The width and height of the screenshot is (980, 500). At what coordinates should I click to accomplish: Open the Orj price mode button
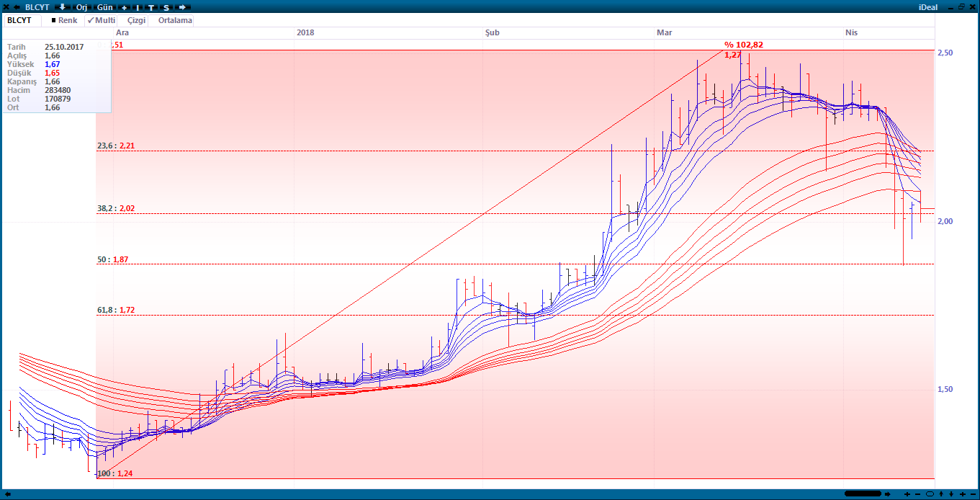point(81,7)
